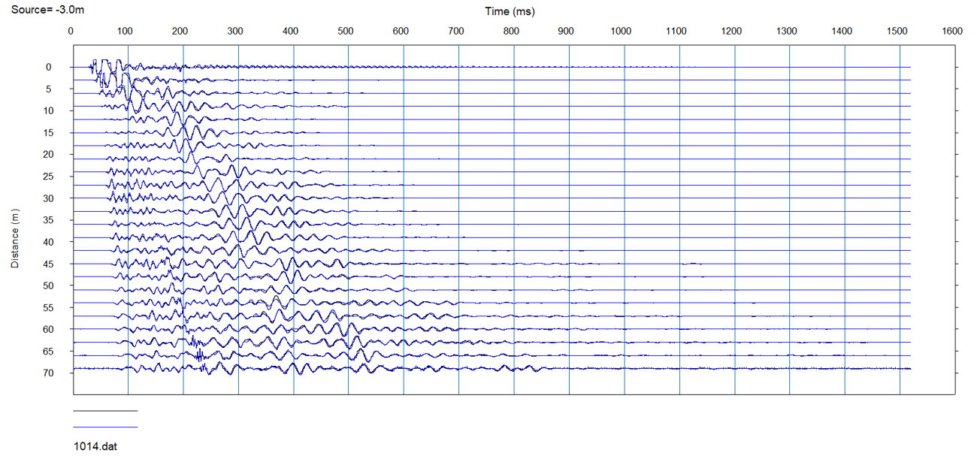Select the 500 ms time tick label

[346, 32]
